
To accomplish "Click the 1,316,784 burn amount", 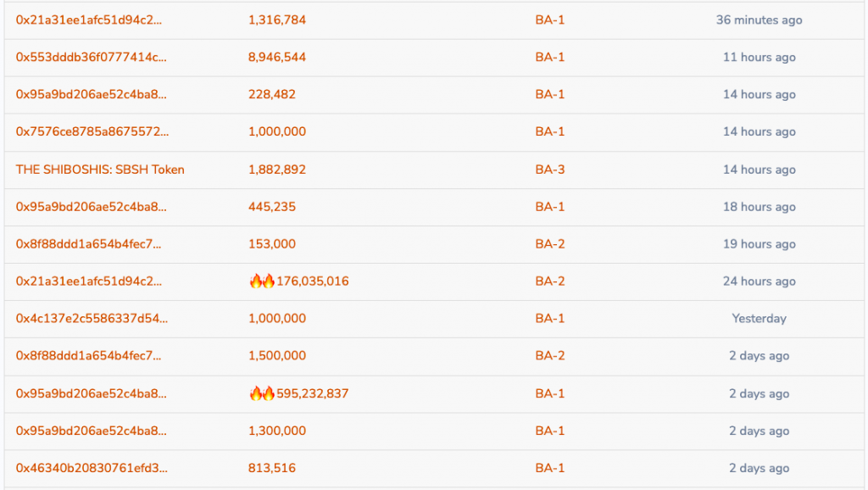I will (x=277, y=20).
